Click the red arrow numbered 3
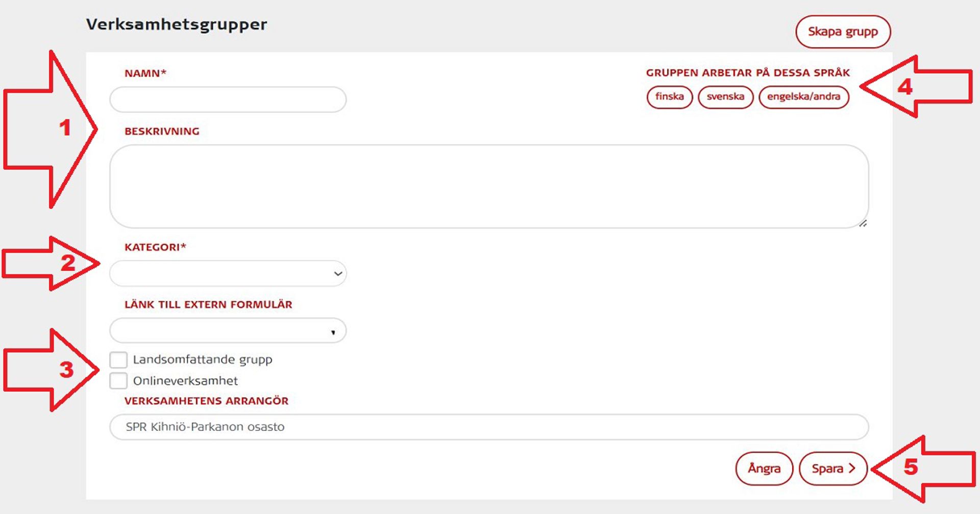The image size is (980, 514). 51,370
